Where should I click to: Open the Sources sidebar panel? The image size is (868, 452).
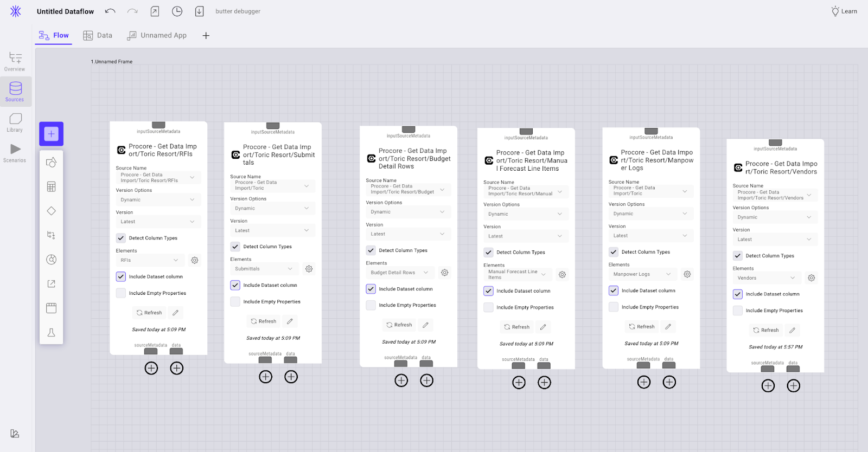click(x=15, y=92)
